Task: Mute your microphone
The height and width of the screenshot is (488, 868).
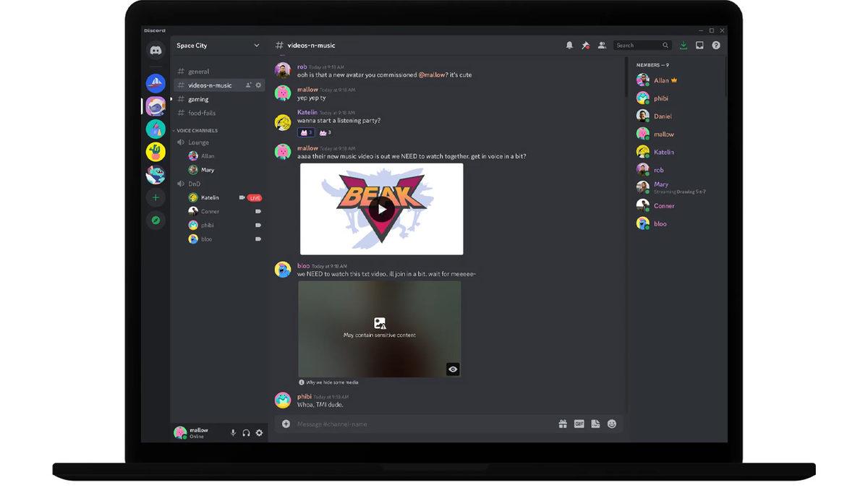Action: pyautogui.click(x=232, y=432)
